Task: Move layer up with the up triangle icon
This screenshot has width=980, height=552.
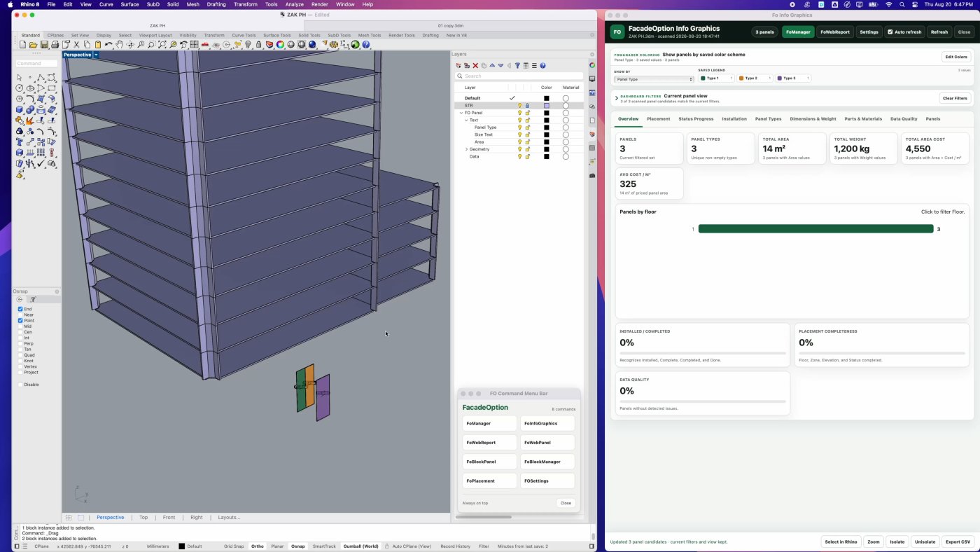Action: point(492,66)
